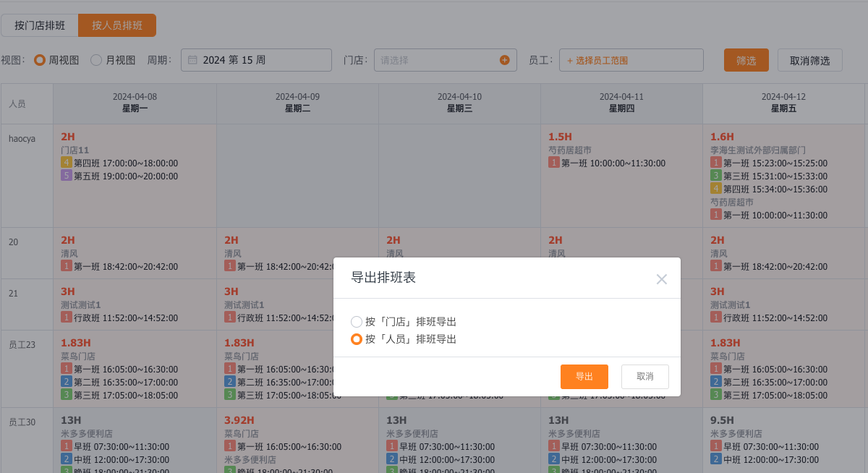Click the 取消 button in the dialog
Viewport: 868px width, 473px height.
click(x=644, y=376)
